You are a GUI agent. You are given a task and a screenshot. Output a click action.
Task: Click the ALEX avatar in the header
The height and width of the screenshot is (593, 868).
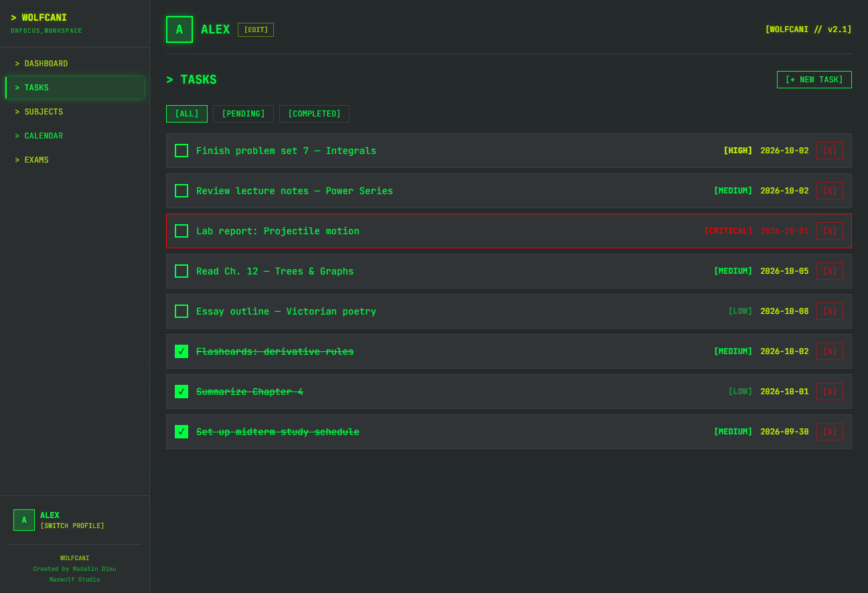click(x=179, y=29)
